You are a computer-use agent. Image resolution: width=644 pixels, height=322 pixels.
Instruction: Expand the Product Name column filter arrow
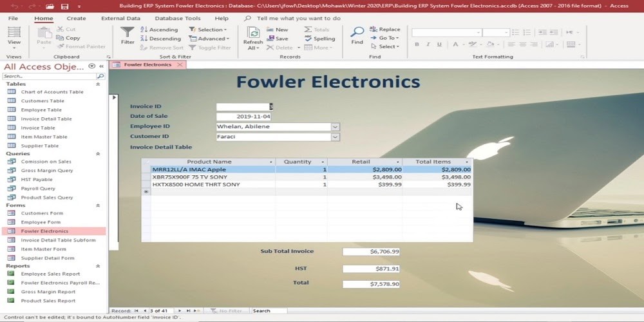271,162
